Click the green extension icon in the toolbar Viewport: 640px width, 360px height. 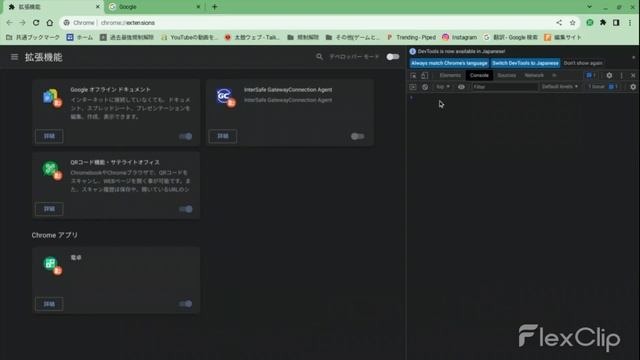pos(590,23)
